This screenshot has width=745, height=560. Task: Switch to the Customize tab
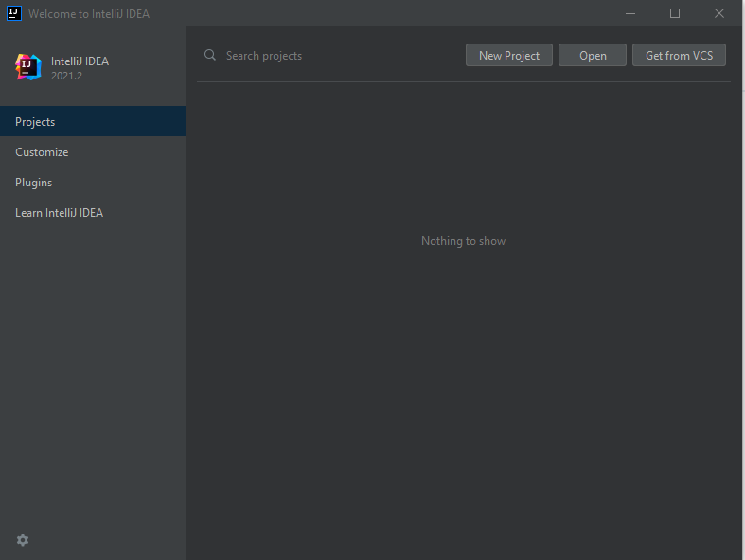coord(93,152)
